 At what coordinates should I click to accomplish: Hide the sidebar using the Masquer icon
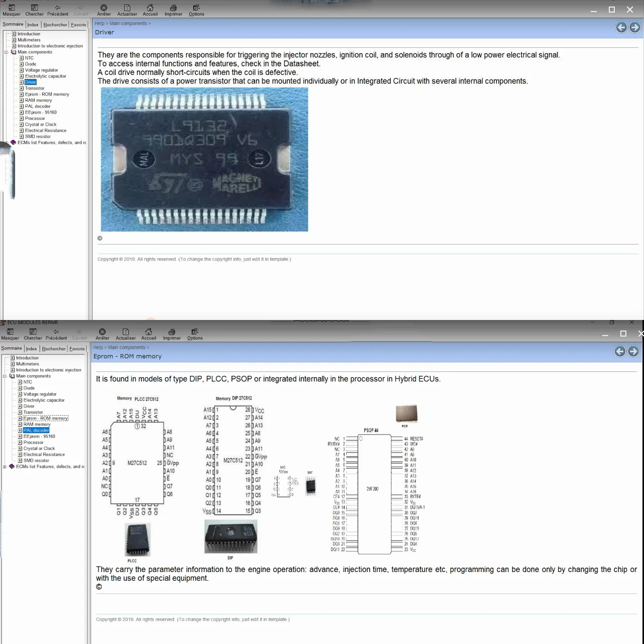[x=11, y=9]
